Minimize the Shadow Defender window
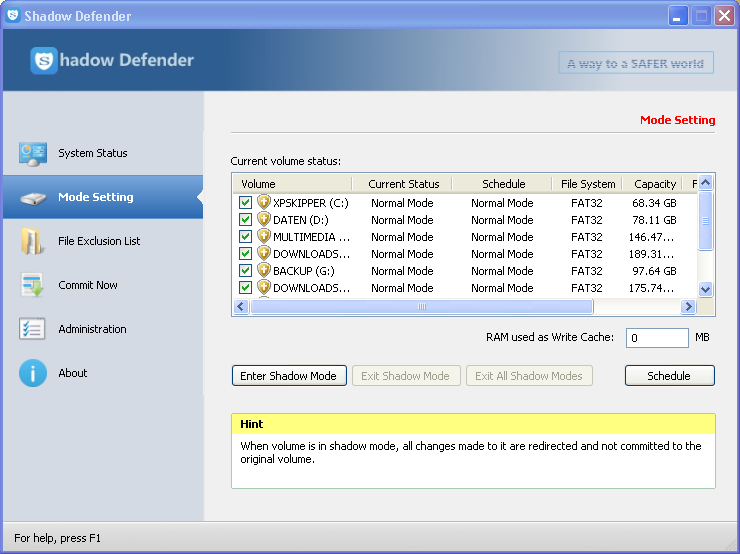The height and width of the screenshot is (554, 740). (x=678, y=16)
